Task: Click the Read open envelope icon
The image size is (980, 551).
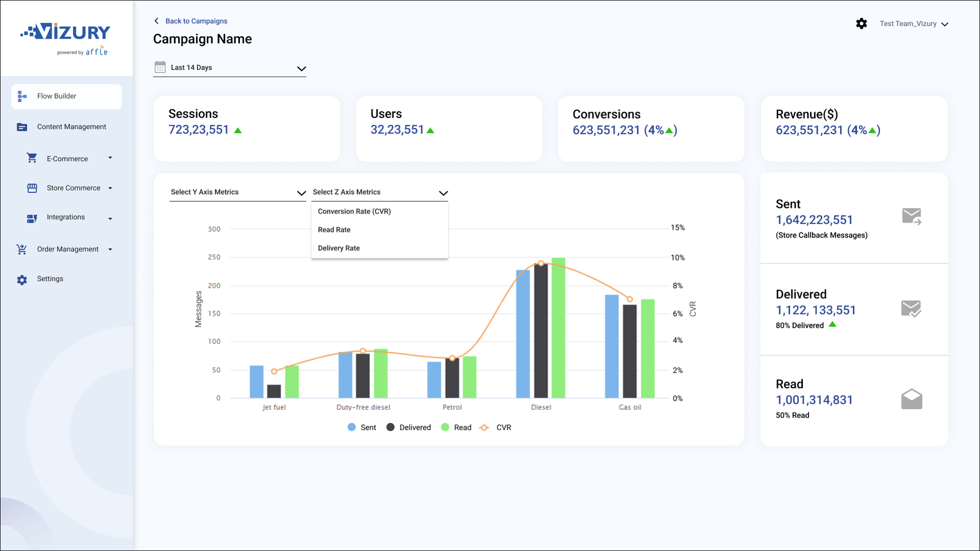Action: tap(912, 399)
